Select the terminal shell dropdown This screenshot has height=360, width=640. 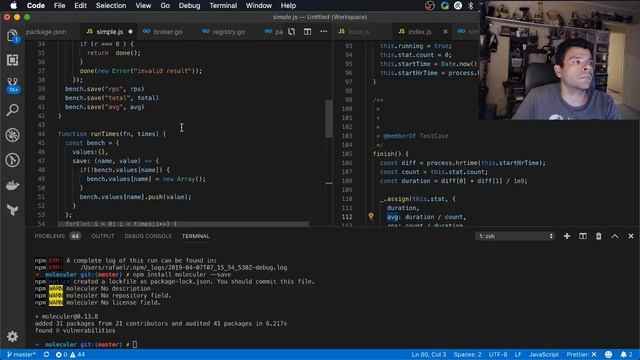pos(515,236)
